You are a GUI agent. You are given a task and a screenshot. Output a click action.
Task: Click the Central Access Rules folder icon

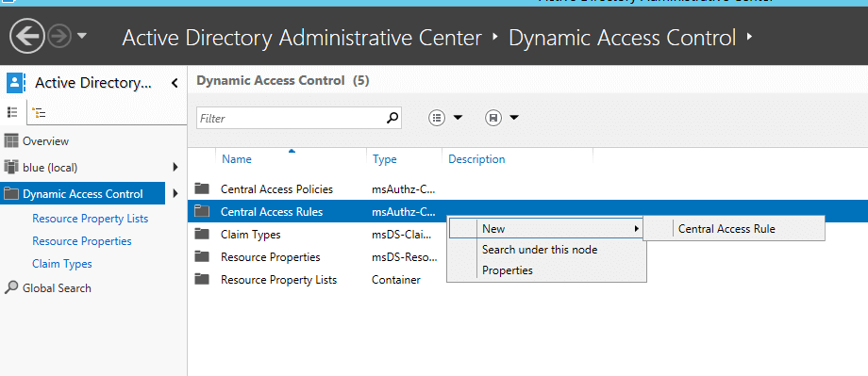(x=202, y=211)
